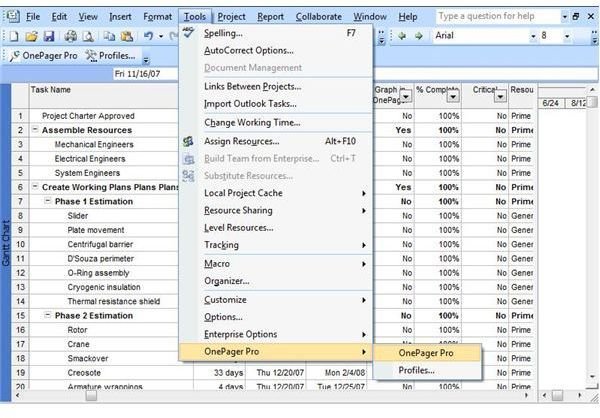
Task: Select OnePager Pro in the submenu flyout
Action: coord(427,353)
